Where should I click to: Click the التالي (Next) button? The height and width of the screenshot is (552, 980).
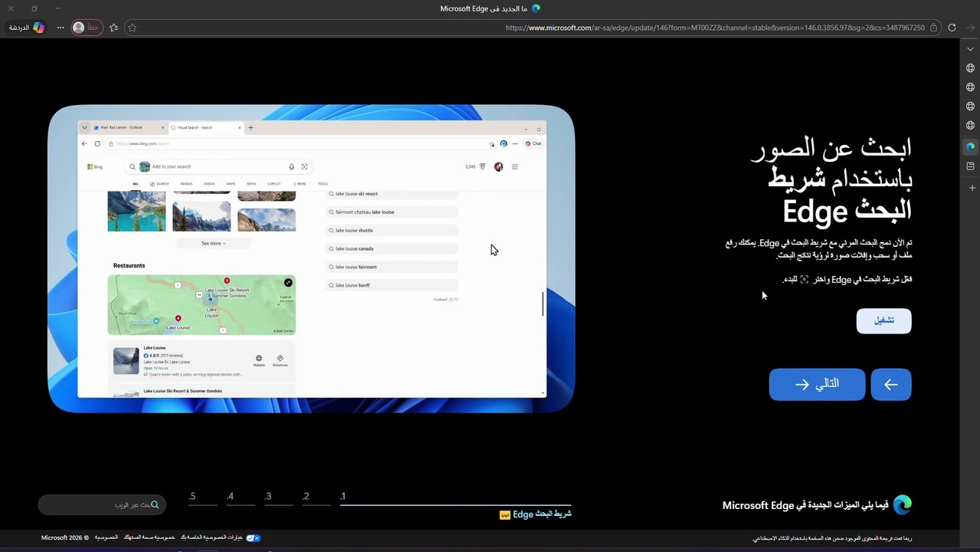(817, 384)
